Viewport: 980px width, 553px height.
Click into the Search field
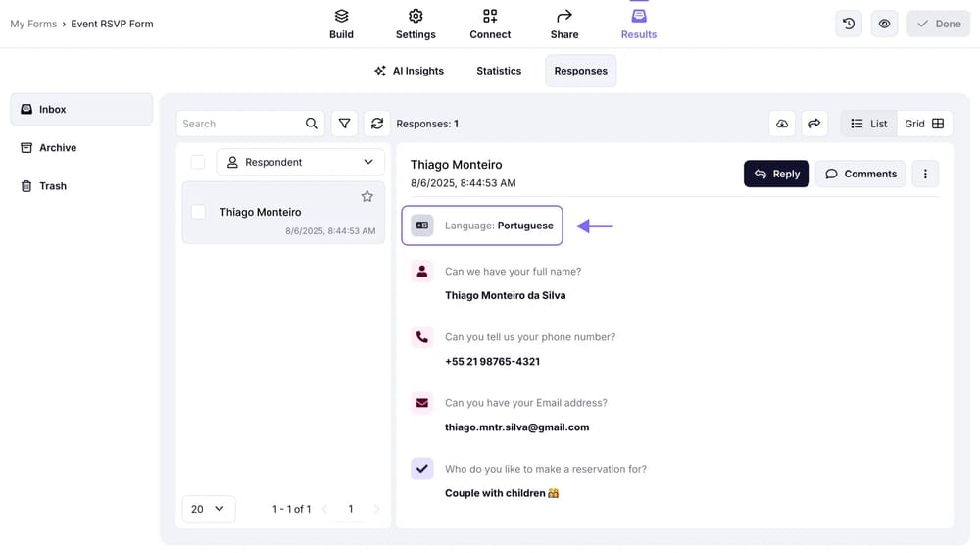point(240,124)
